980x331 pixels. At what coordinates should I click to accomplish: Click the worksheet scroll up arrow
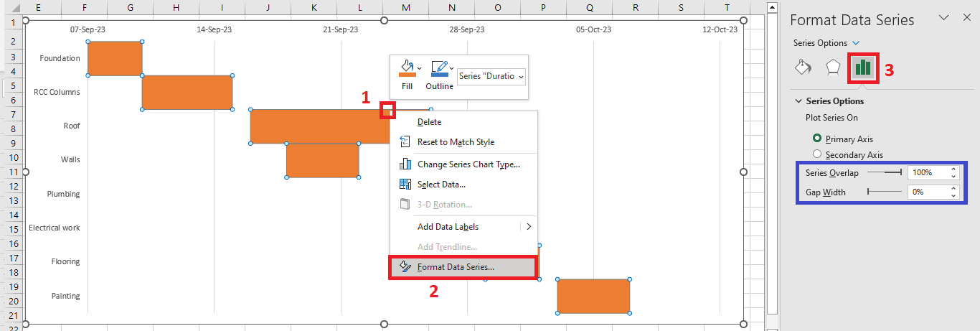[772, 8]
